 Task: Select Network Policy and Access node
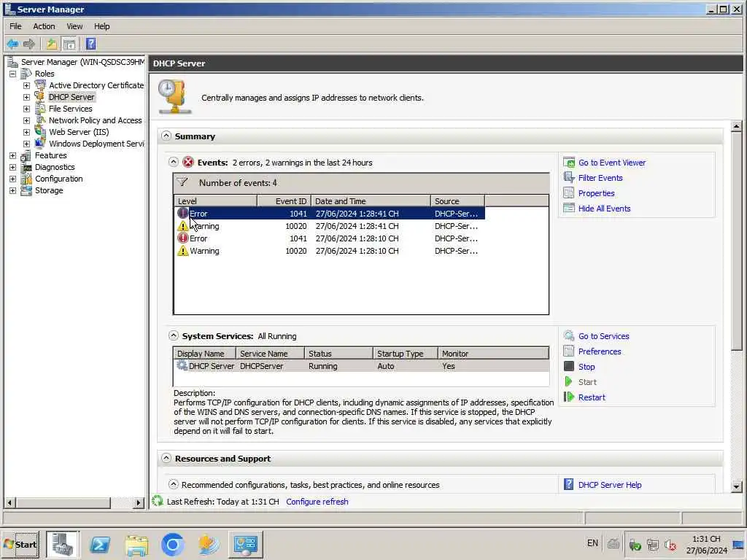96,120
